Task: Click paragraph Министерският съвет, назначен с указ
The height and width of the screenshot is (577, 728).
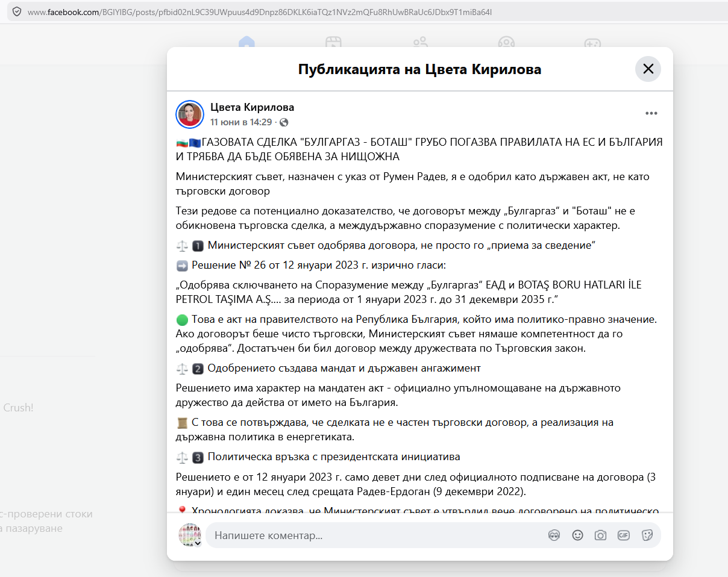Action: pyautogui.click(x=413, y=184)
